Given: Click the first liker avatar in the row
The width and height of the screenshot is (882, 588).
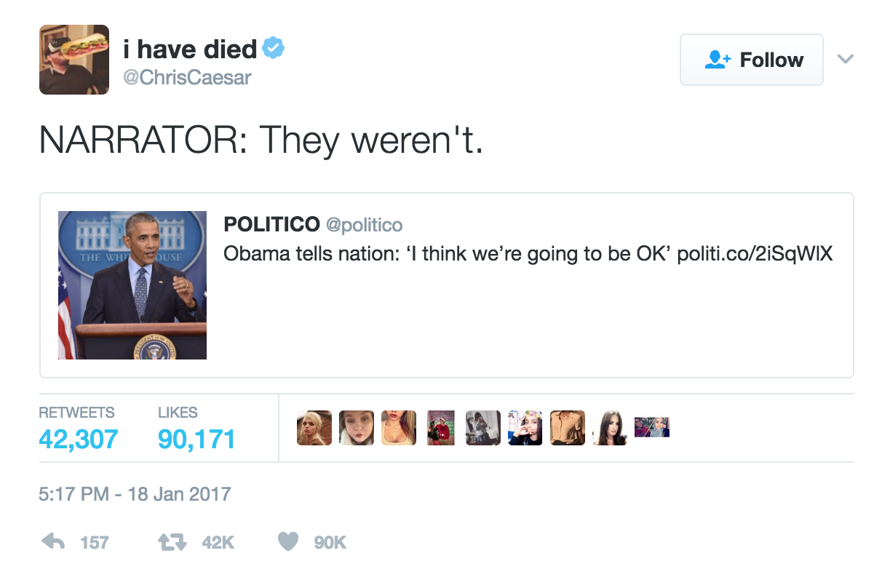Looking at the screenshot, I should tap(314, 428).
